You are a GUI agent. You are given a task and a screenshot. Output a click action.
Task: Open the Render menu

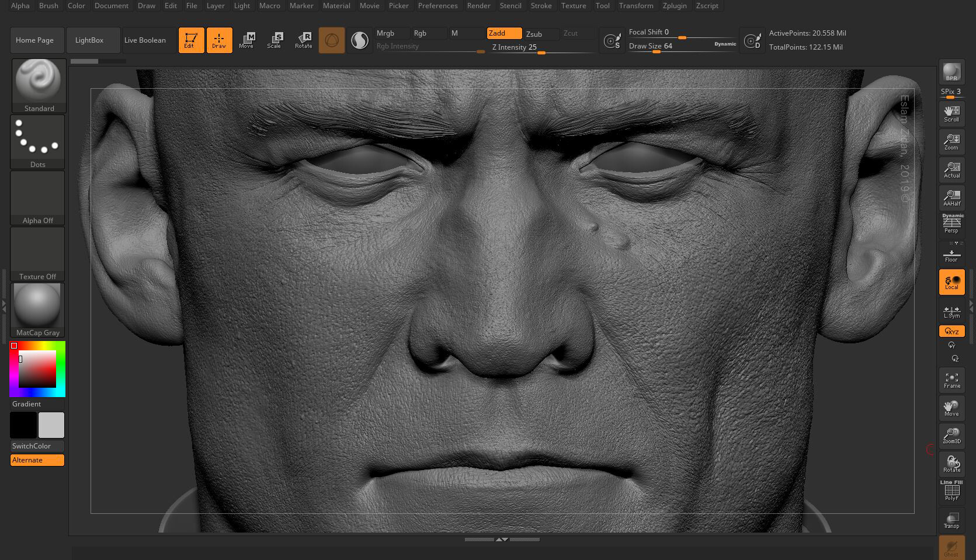coord(478,6)
